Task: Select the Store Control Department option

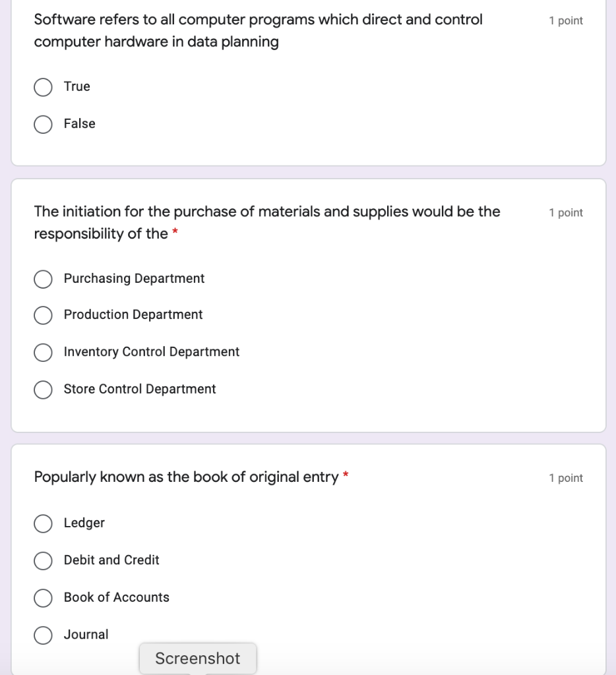Action: [44, 390]
